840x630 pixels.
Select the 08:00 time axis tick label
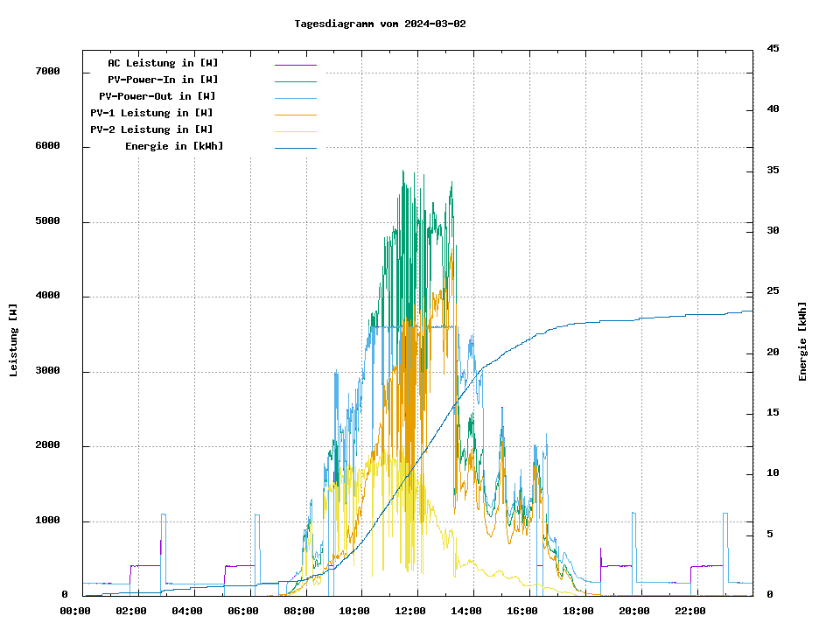coord(298,611)
